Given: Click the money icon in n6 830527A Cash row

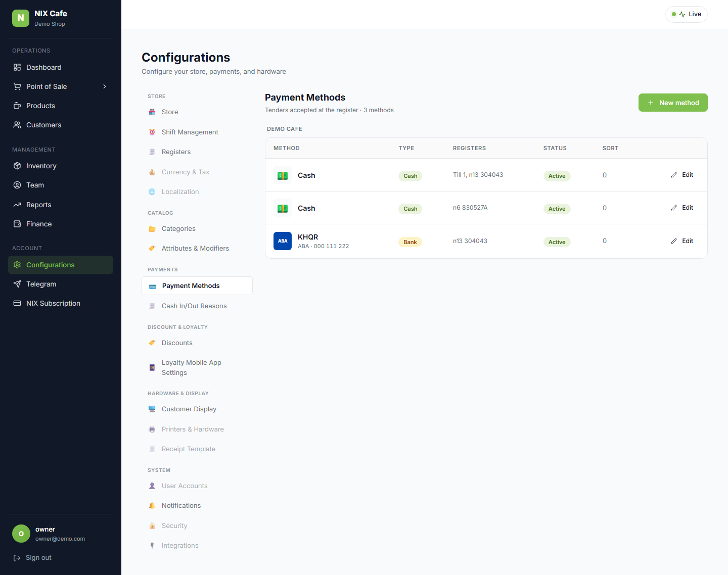Looking at the screenshot, I should click(283, 208).
